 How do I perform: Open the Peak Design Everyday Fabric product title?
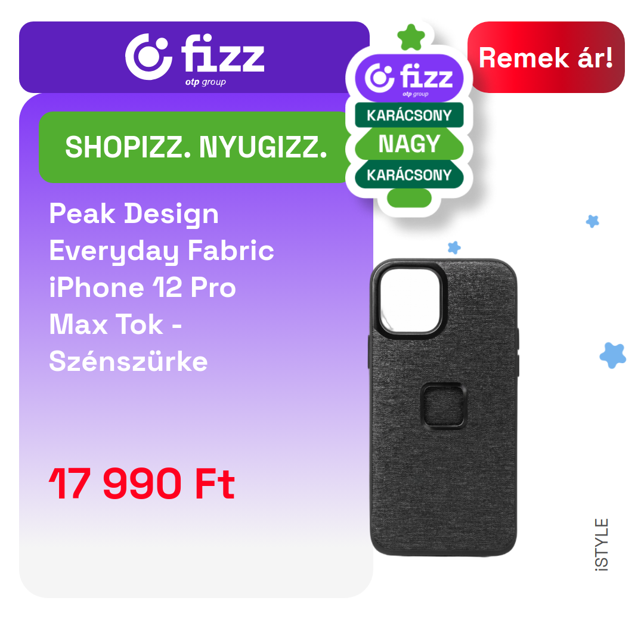(162, 287)
